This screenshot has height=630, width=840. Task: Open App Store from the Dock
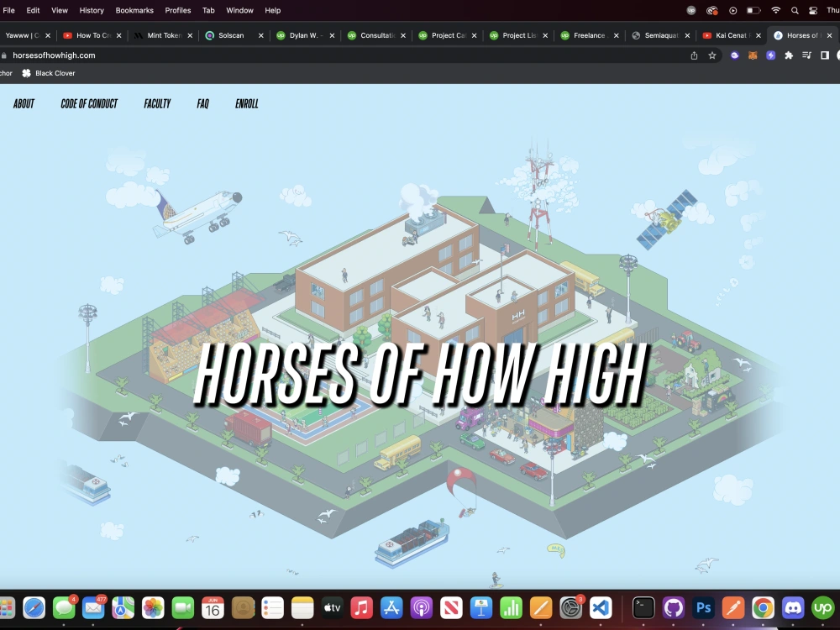coord(391,608)
